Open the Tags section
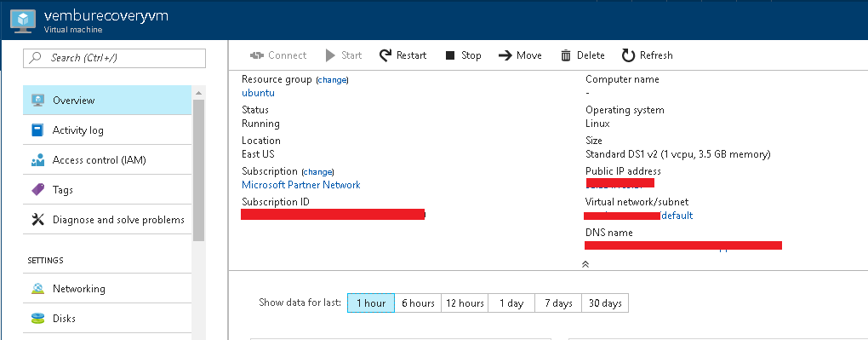 pyautogui.click(x=107, y=190)
